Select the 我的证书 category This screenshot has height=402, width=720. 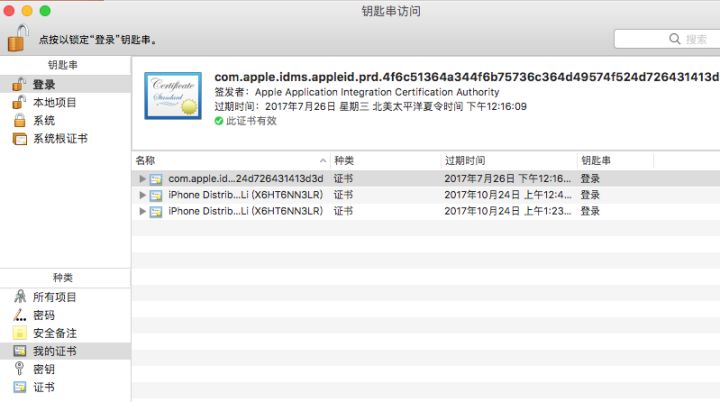pos(54,351)
